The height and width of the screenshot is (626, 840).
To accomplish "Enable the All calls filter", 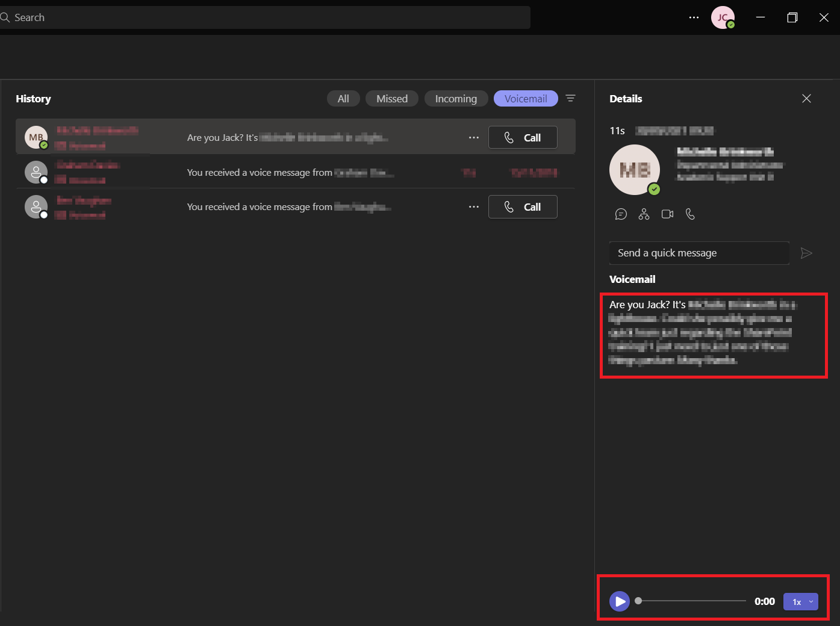I will (343, 98).
